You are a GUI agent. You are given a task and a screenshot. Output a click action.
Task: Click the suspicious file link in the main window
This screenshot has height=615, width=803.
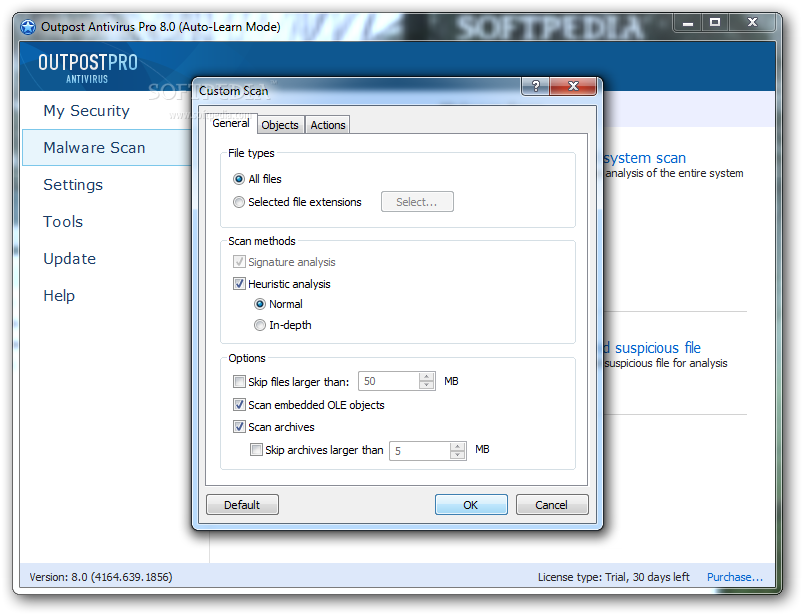652,348
